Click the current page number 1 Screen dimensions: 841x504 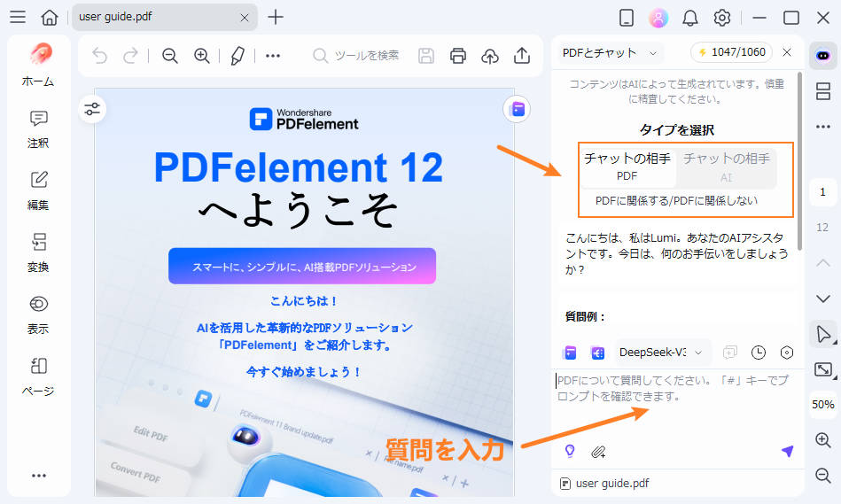(x=822, y=192)
